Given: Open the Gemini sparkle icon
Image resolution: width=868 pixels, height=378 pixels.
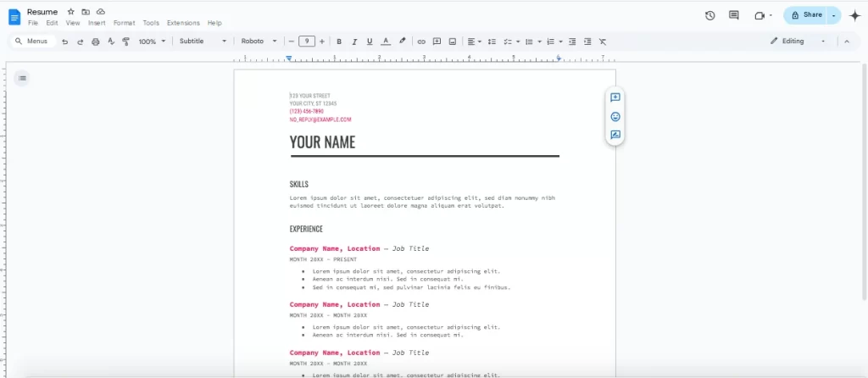Looking at the screenshot, I should click(855, 15).
